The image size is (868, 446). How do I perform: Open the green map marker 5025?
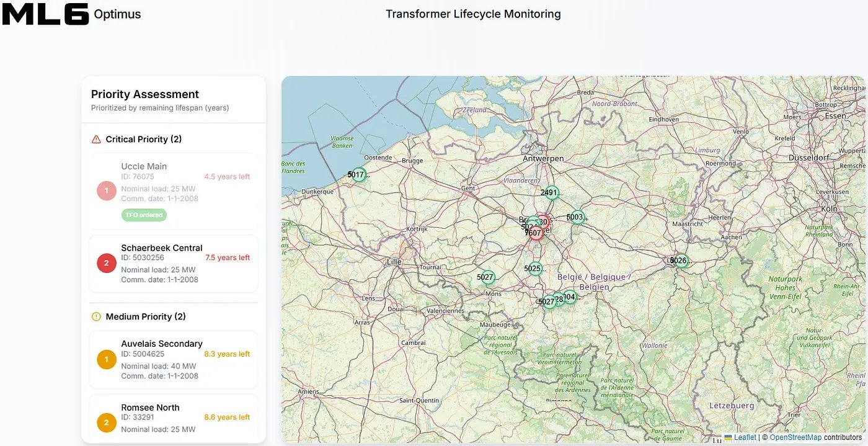coord(534,269)
